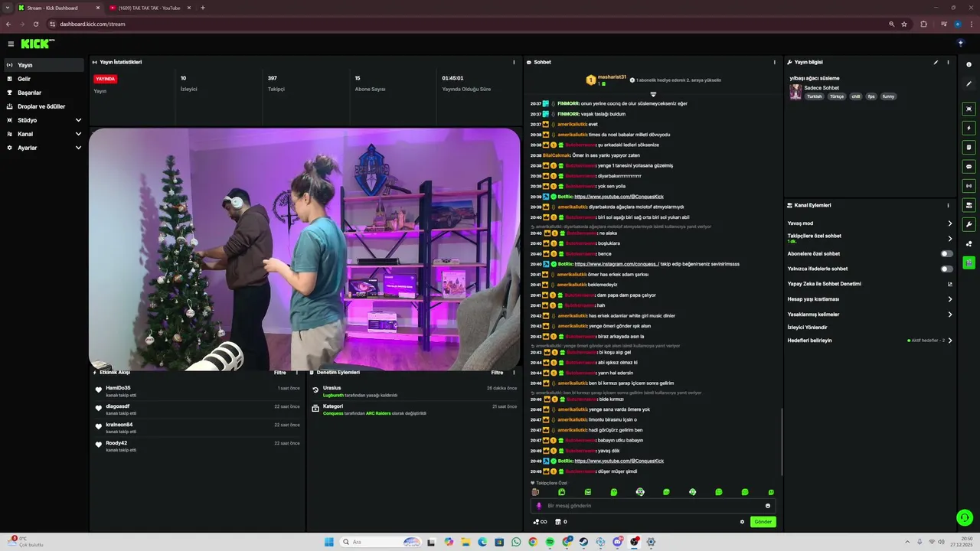This screenshot has width=980, height=551.
Task: Switch to Stream - Kick Dashboard tab
Action: [x=59, y=8]
